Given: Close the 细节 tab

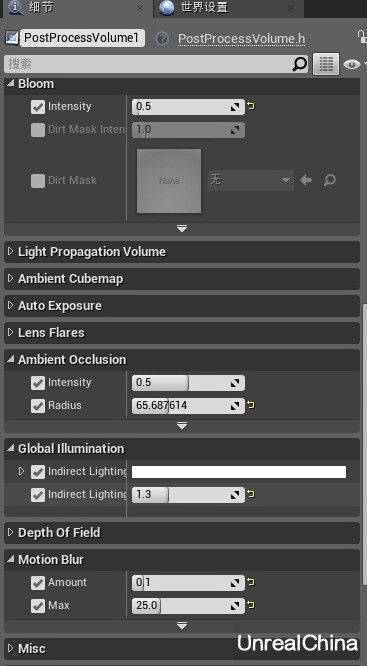Looking at the screenshot, I should [x=140, y=8].
